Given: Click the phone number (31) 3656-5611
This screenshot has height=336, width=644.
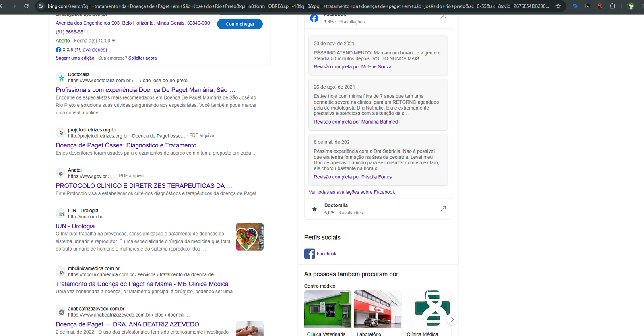Looking at the screenshot, I should point(72,32).
